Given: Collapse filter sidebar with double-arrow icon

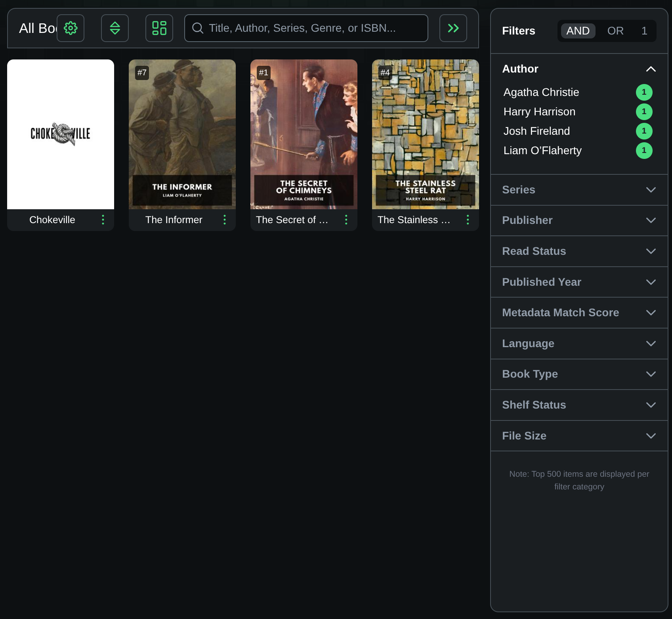Looking at the screenshot, I should tap(453, 28).
